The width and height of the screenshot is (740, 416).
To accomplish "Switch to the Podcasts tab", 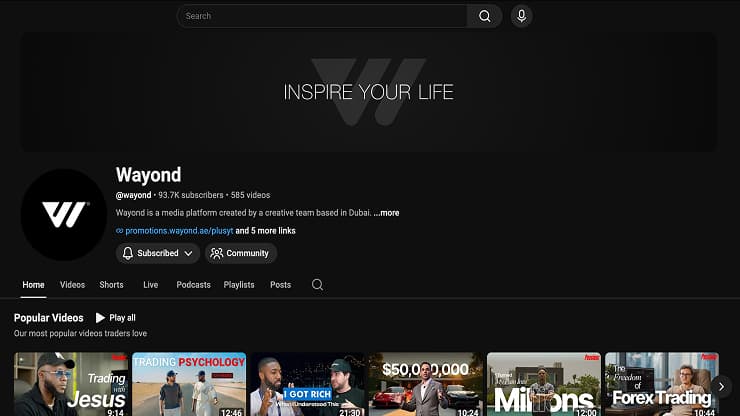I will coord(193,285).
